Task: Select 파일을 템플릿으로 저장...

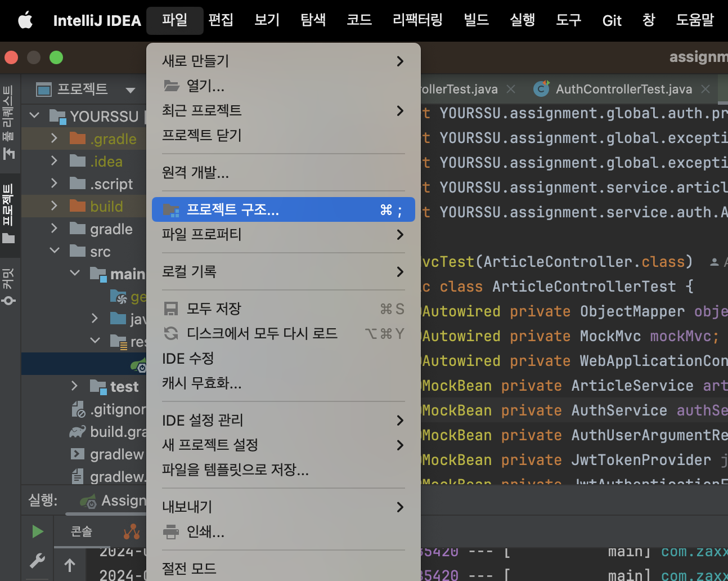Action: (284, 470)
